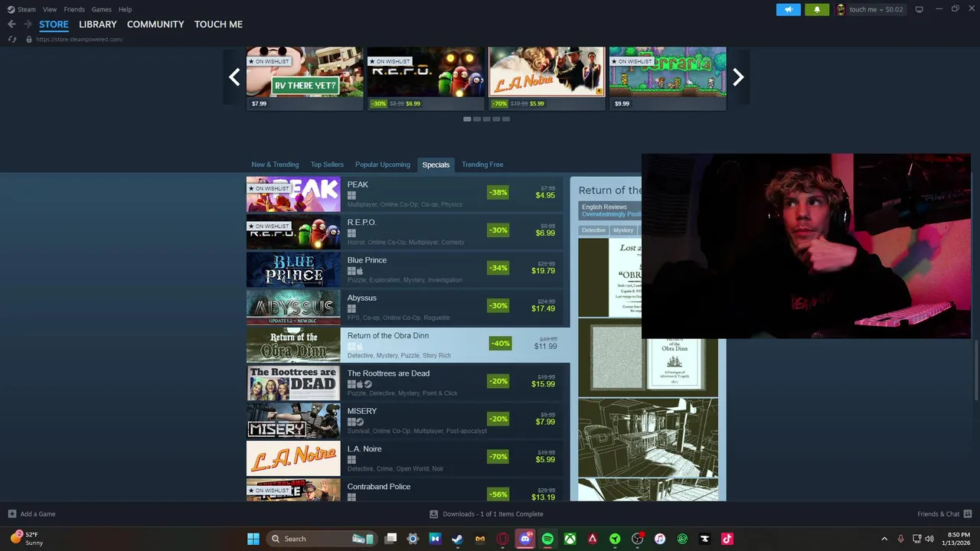Switch to the STORE section
The width and height of the screenshot is (980, 551).
tap(54, 24)
